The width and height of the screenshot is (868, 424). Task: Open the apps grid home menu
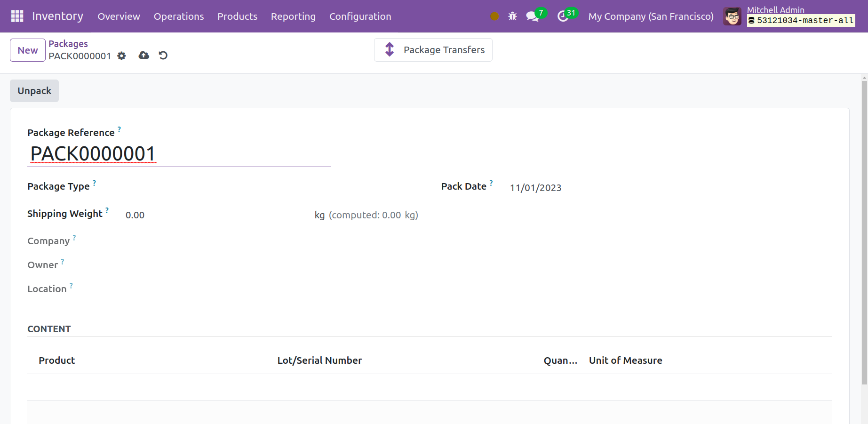click(17, 16)
